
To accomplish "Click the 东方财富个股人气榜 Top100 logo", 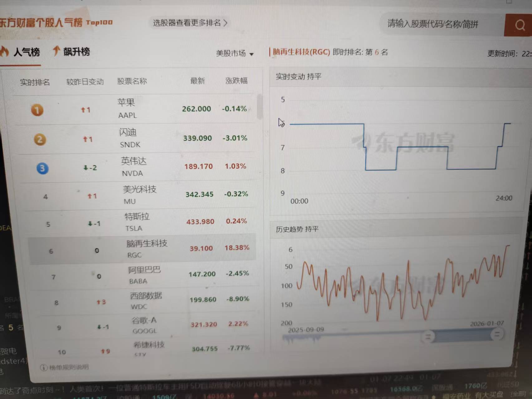I will (x=56, y=22).
